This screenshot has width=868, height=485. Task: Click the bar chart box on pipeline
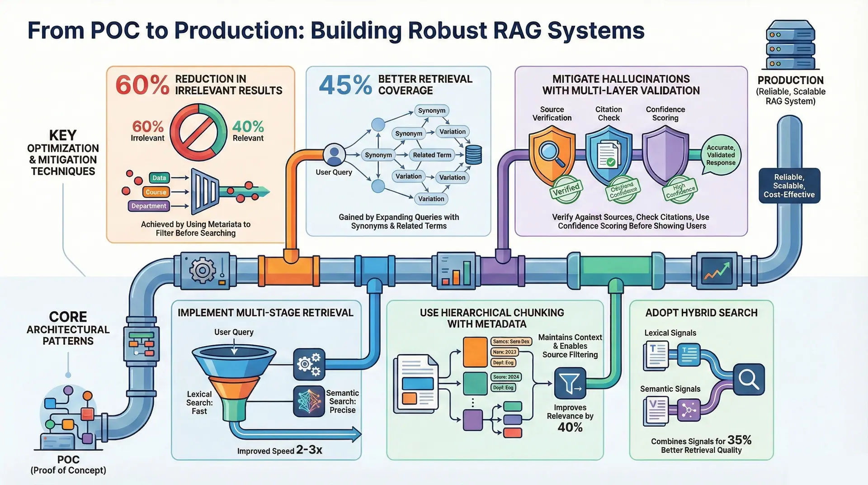[456, 271]
